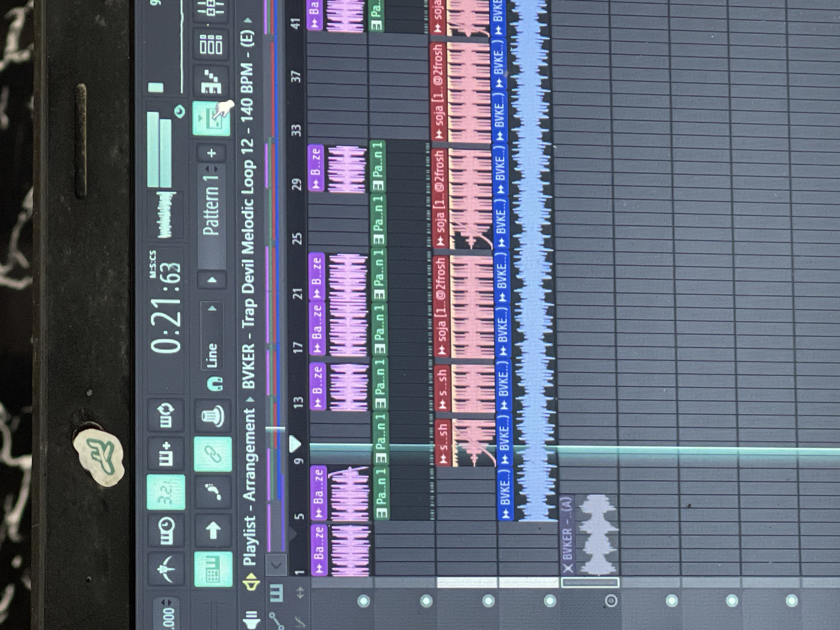Image resolution: width=840 pixels, height=630 pixels.
Task: Mute the soja vocal track
Action: (488, 601)
